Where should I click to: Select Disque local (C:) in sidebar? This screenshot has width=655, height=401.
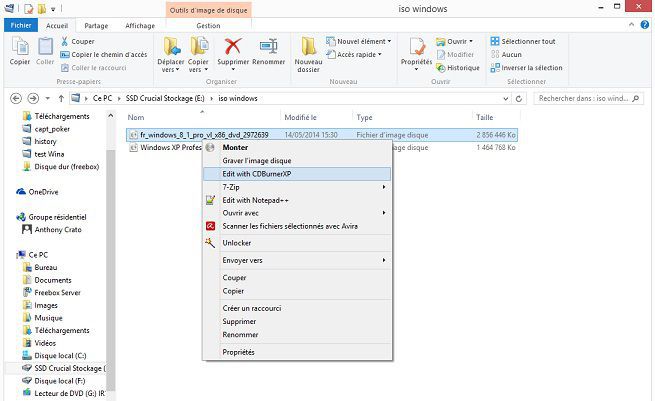pyautogui.click(x=54, y=356)
